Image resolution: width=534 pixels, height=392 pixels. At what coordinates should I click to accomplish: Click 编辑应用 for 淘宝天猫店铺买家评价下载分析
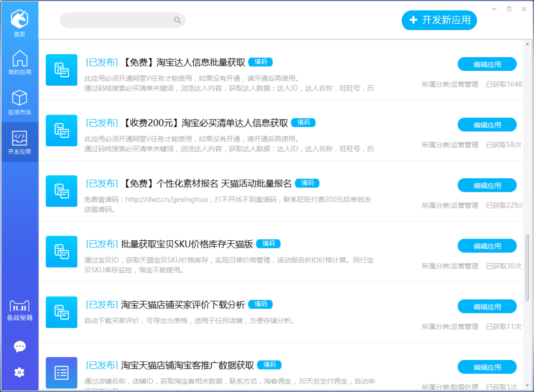487,307
